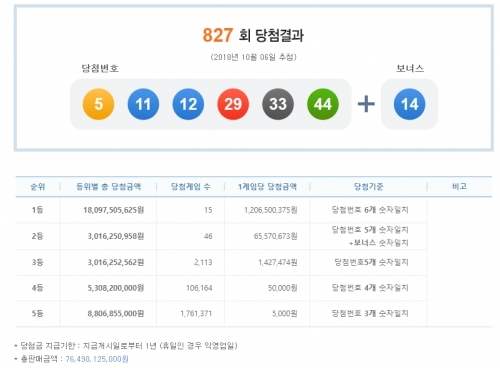
Task: Click per-game prize 1,427,474원
Action: point(278,262)
